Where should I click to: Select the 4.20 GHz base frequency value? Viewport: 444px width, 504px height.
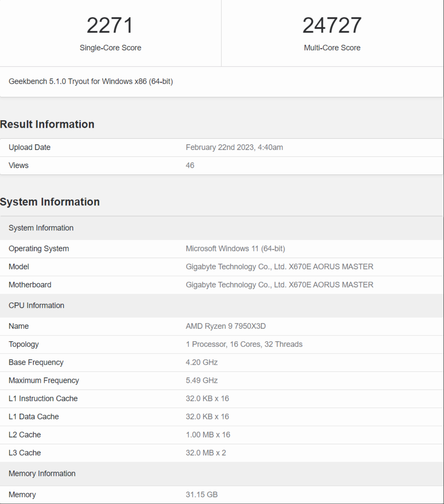click(x=202, y=363)
